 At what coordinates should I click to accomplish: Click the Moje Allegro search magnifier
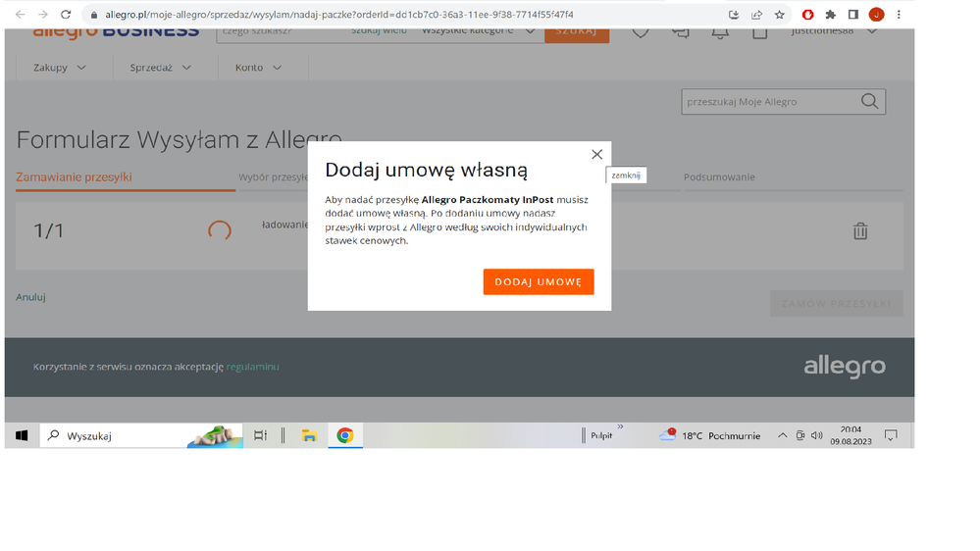[x=869, y=102]
